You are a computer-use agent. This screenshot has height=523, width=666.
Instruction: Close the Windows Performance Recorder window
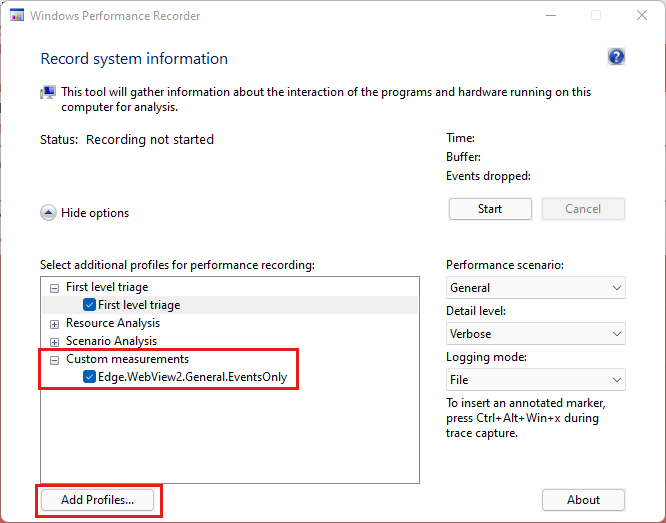pos(642,16)
